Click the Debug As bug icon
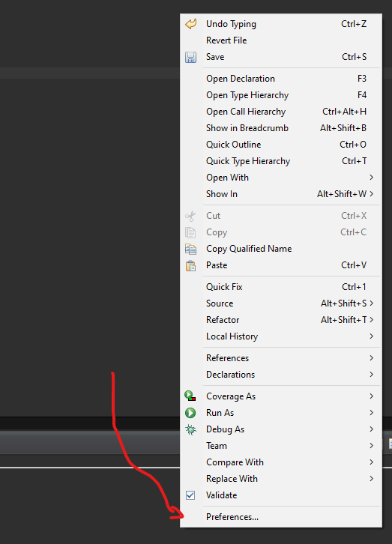This screenshot has height=544, width=392. point(190,429)
